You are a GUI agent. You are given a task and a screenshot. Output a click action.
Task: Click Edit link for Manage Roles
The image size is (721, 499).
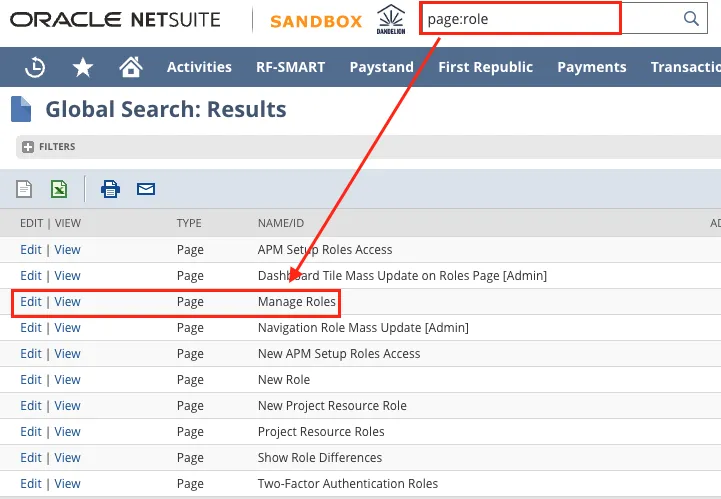click(x=31, y=302)
